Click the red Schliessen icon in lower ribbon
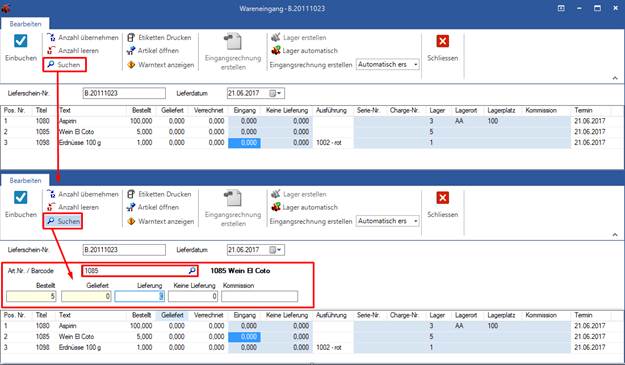This screenshot has height=365, width=625. (x=442, y=198)
